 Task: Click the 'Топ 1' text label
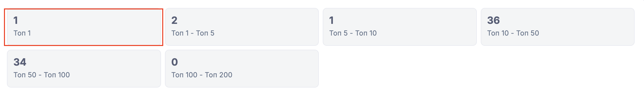pyautogui.click(x=22, y=33)
